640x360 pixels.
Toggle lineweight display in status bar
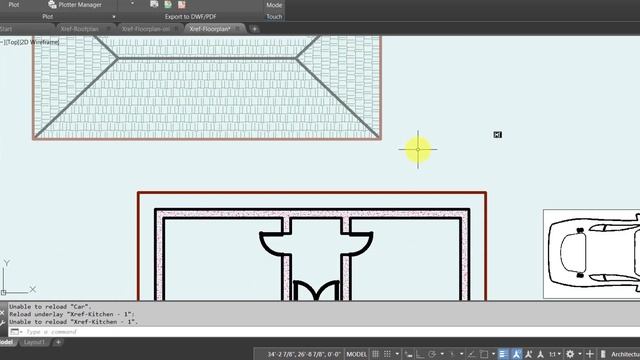[x=503, y=354]
